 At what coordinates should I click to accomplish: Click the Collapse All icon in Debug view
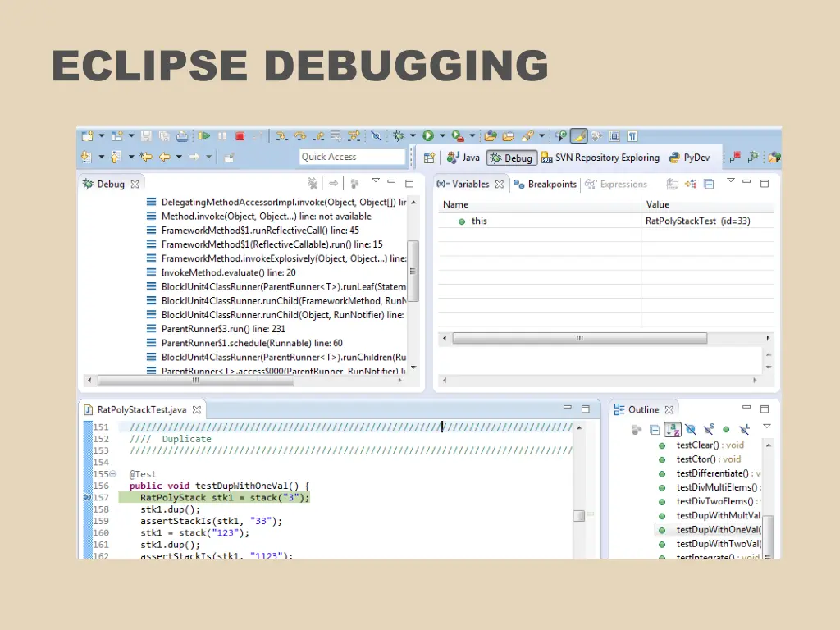(354, 182)
